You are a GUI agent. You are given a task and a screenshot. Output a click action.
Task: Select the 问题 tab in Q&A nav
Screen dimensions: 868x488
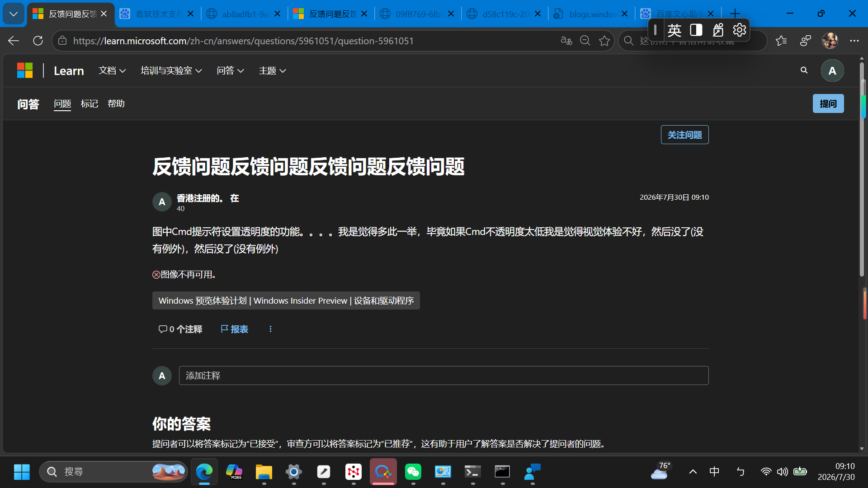click(x=62, y=104)
